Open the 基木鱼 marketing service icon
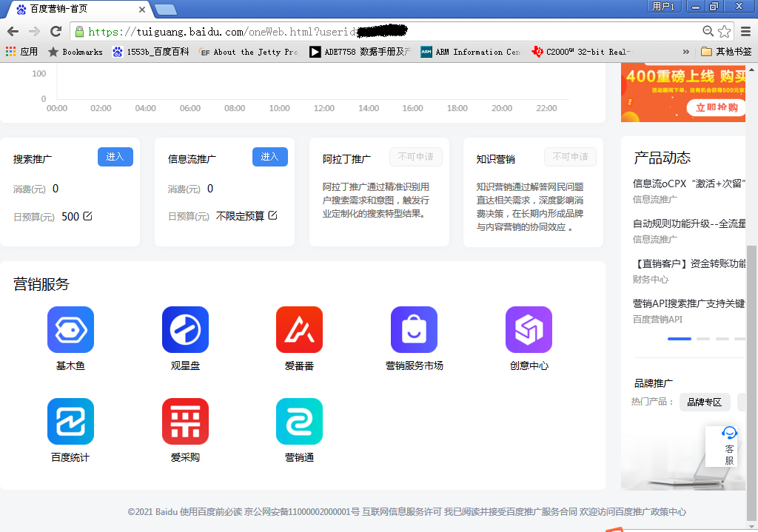 (70, 329)
